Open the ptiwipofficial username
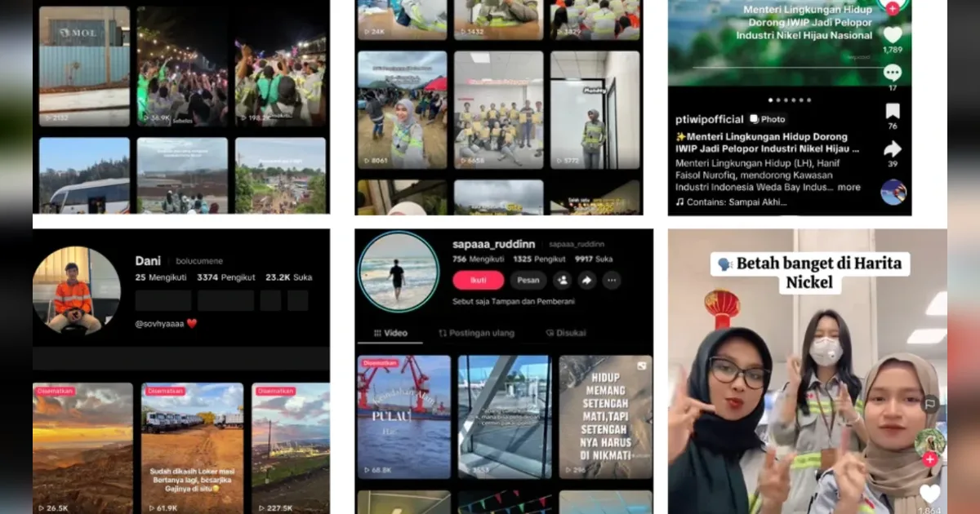The height and width of the screenshot is (514, 980). 709,119
